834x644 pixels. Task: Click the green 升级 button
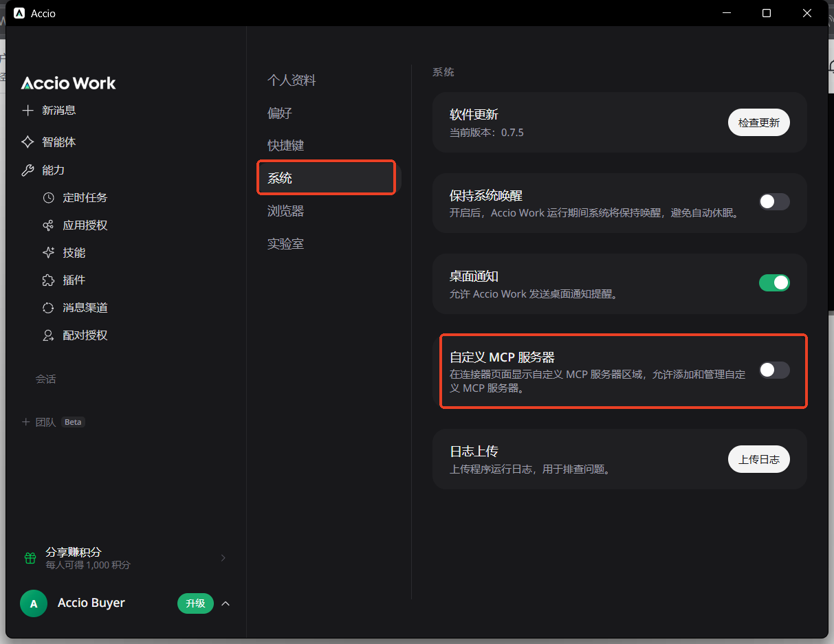pyautogui.click(x=195, y=603)
